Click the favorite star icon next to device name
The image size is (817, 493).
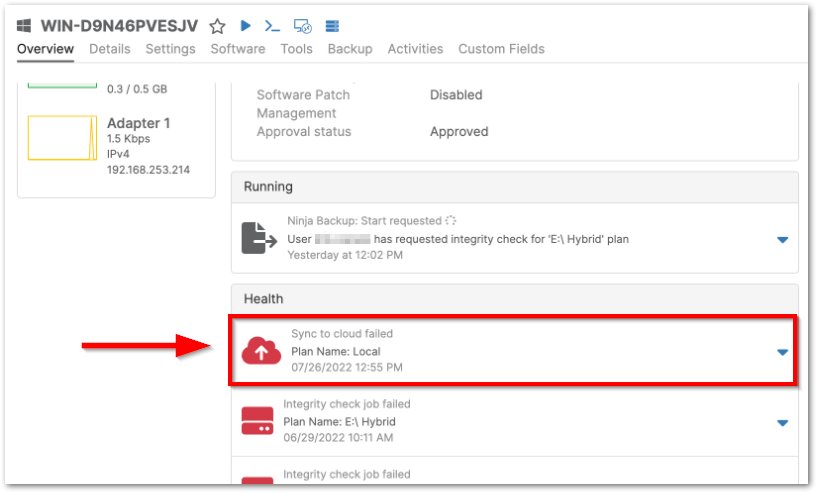[217, 26]
